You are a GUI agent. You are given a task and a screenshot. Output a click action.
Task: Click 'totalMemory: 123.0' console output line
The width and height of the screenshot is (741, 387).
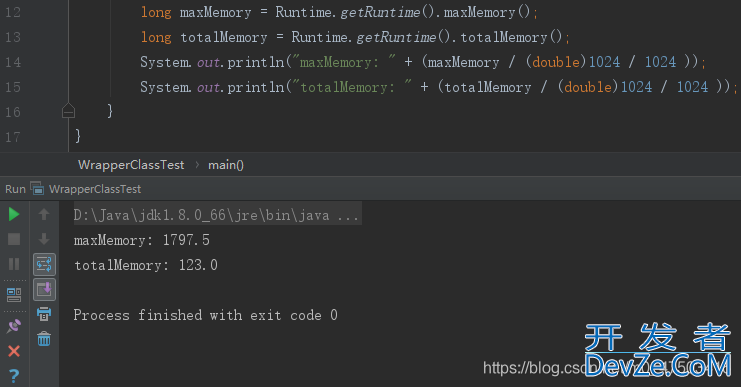(146, 265)
